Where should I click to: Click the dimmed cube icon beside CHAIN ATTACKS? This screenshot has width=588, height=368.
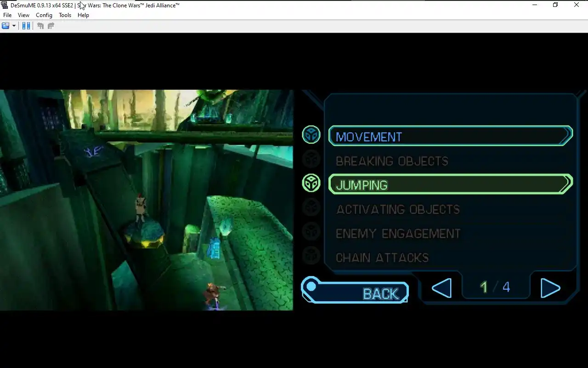tap(311, 255)
